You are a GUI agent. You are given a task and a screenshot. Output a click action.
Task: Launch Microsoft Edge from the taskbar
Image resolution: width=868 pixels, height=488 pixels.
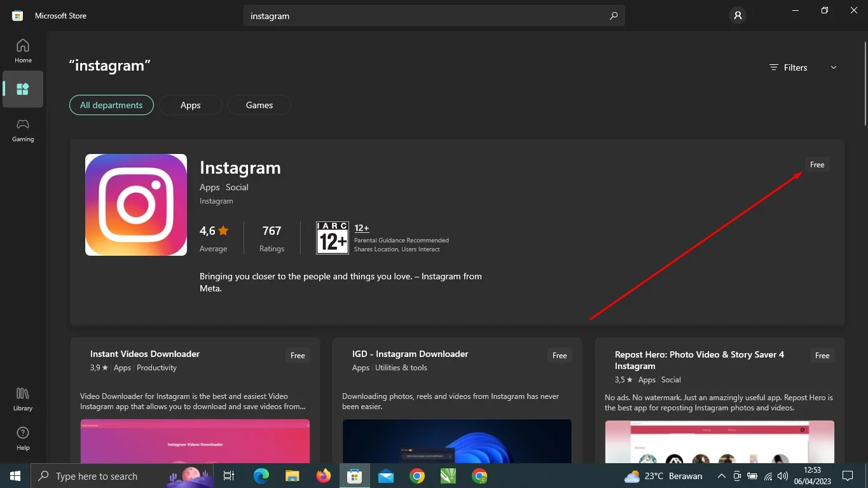pyautogui.click(x=261, y=476)
